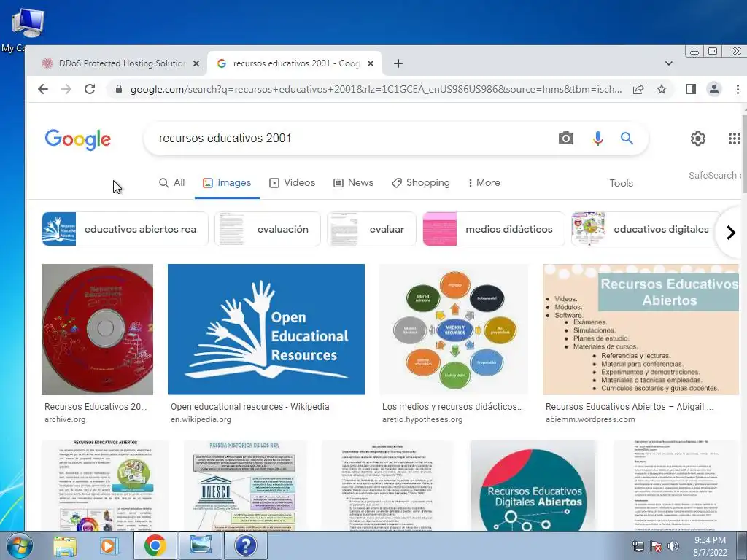This screenshot has height=560, width=747.
Task: Open Windows Explorer from taskbar
Action: (64, 545)
